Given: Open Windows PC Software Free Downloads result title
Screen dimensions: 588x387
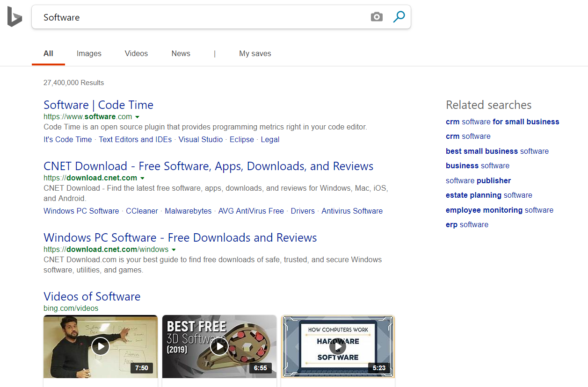Looking at the screenshot, I should pos(180,237).
